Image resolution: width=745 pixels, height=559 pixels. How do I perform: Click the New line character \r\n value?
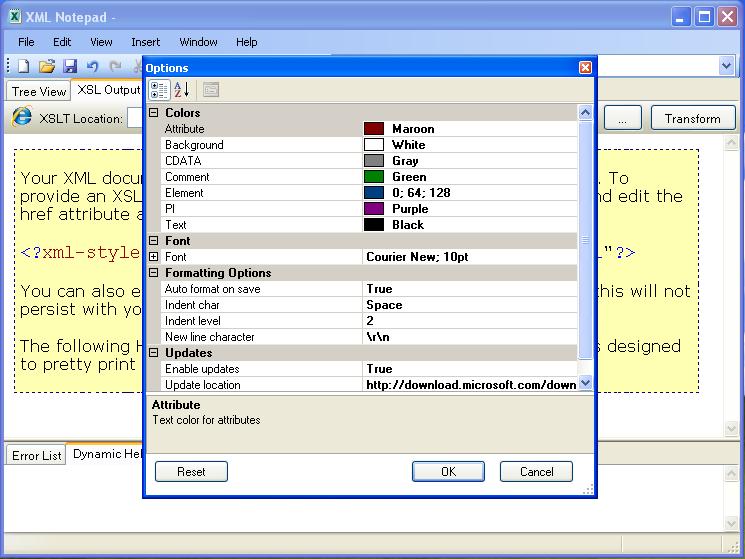pyautogui.click(x=378, y=337)
